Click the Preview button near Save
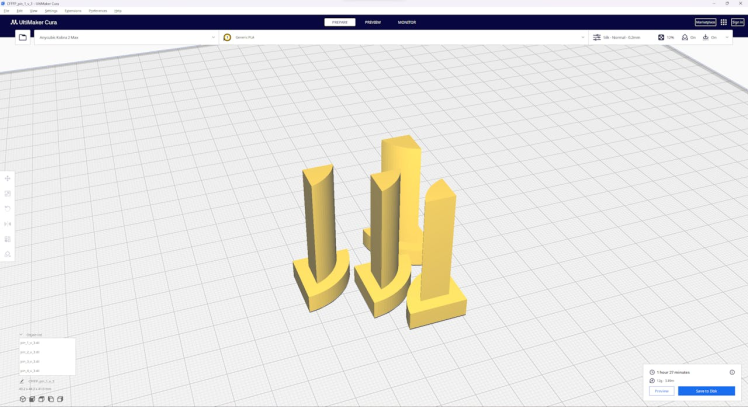The image size is (748, 407). point(662,391)
